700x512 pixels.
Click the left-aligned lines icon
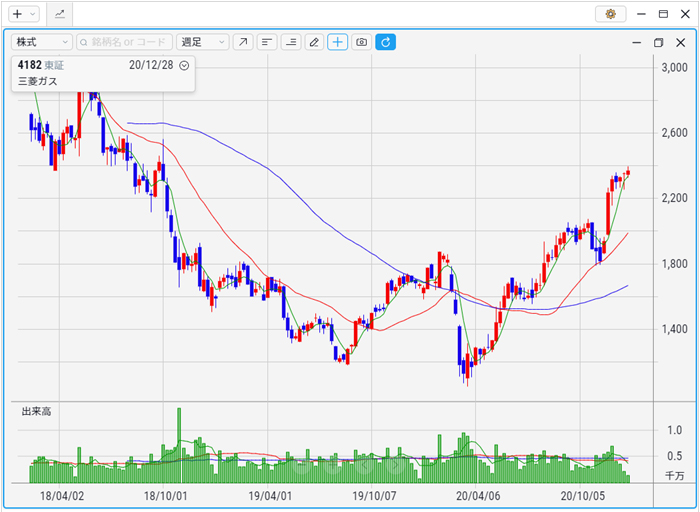coord(267,42)
